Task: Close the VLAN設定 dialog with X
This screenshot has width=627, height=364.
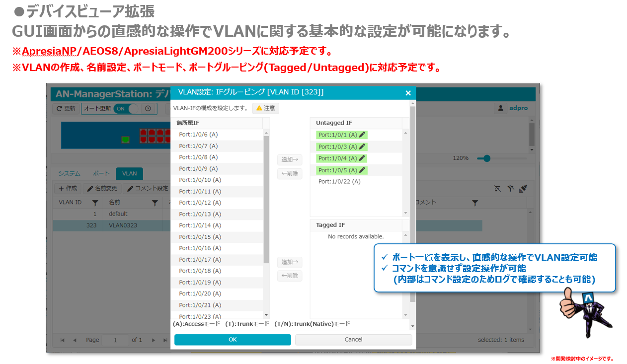Action: [x=408, y=93]
